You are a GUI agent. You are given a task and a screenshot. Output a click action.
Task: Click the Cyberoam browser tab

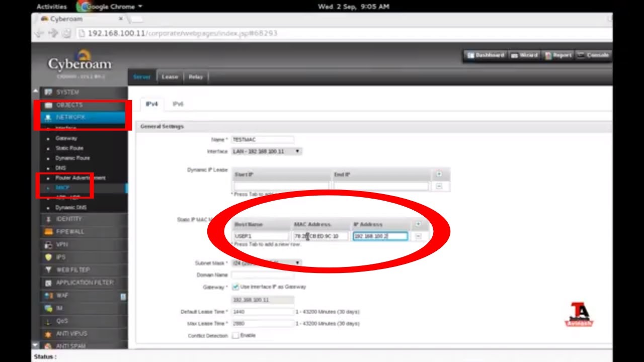[x=80, y=19]
